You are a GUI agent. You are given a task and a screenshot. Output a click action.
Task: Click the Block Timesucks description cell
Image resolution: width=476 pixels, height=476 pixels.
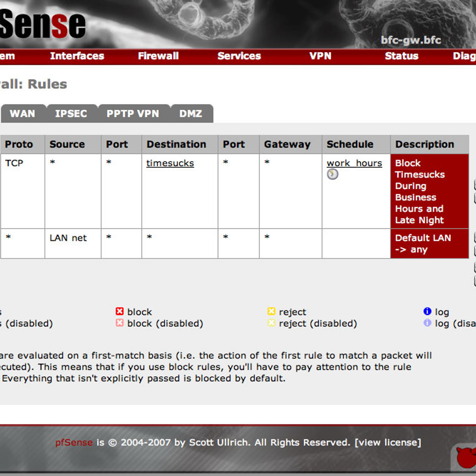[430, 191]
